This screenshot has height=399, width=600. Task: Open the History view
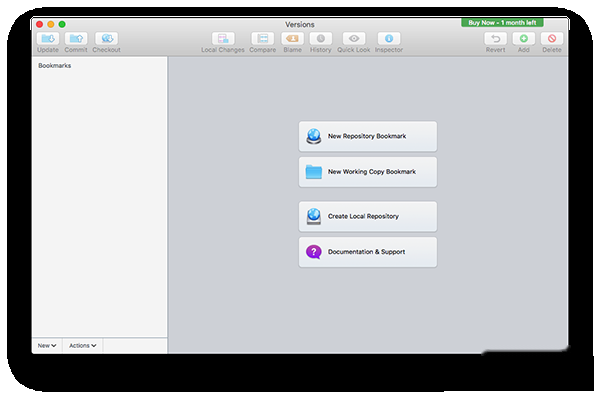321,39
